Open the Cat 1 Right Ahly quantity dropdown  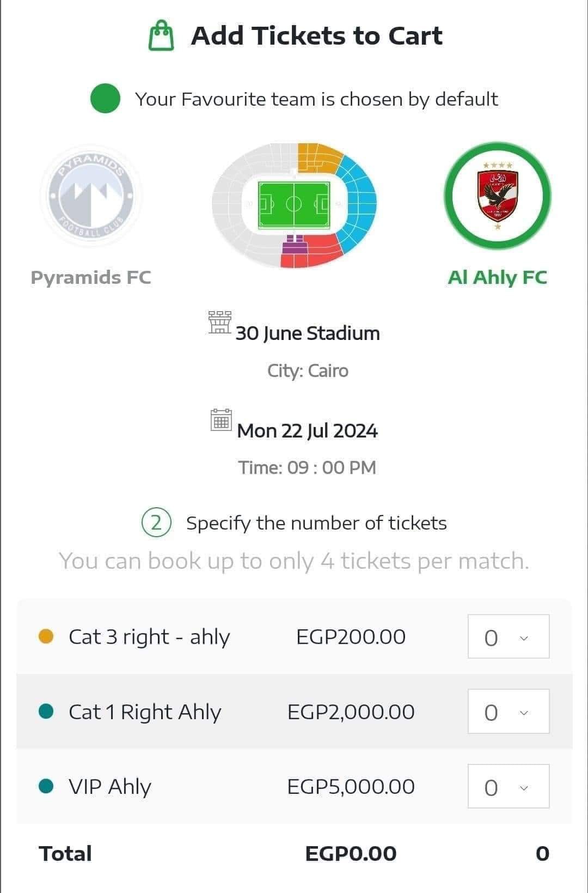pyautogui.click(x=508, y=711)
